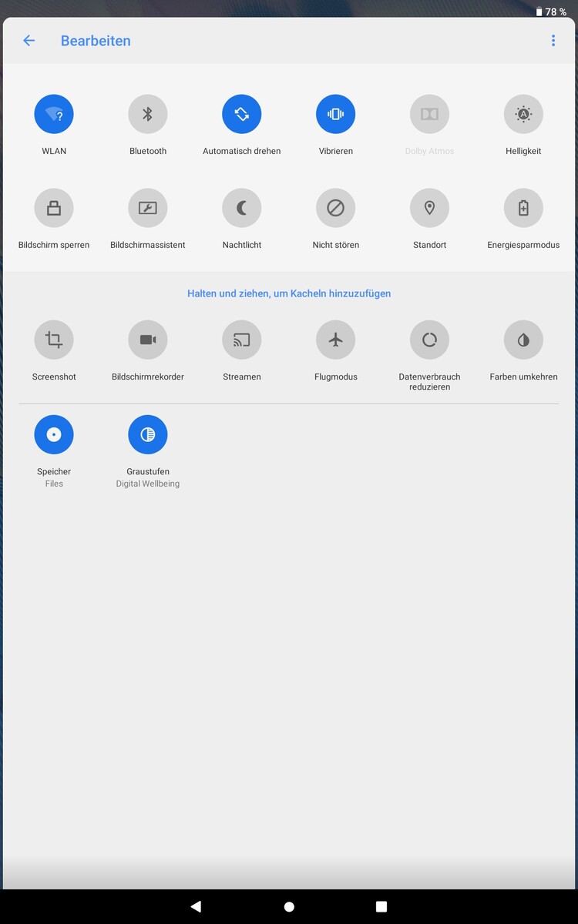Open recent apps with square button

point(381,907)
